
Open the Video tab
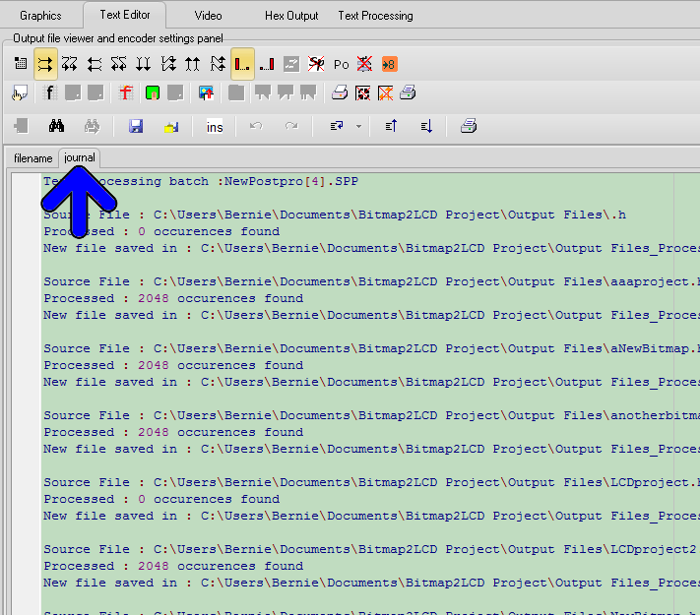[x=208, y=16]
